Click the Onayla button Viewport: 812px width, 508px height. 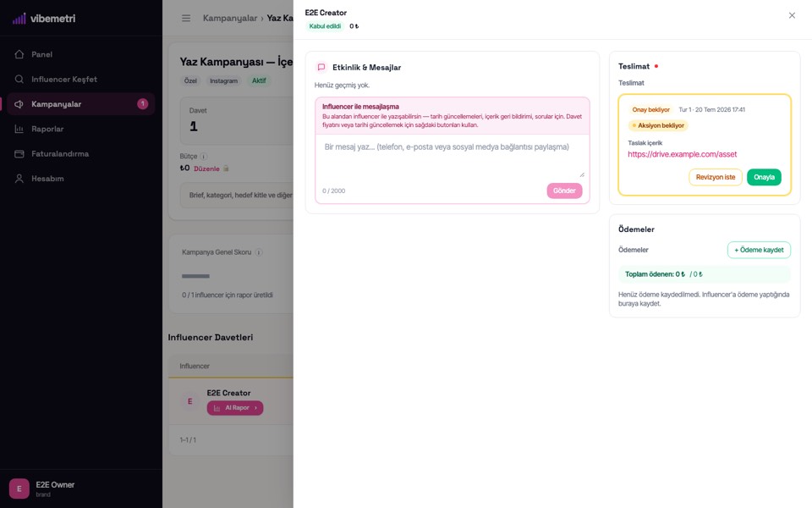pyautogui.click(x=764, y=177)
